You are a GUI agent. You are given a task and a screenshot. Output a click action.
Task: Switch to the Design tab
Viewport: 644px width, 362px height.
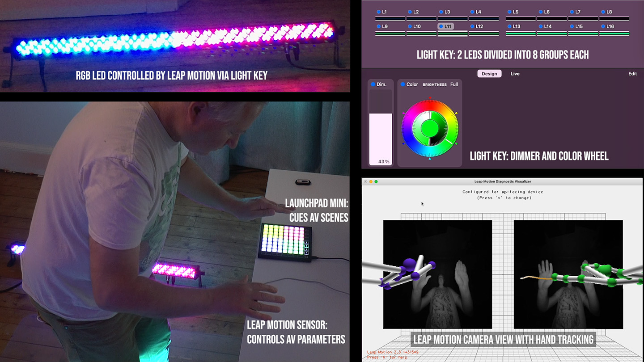489,74
